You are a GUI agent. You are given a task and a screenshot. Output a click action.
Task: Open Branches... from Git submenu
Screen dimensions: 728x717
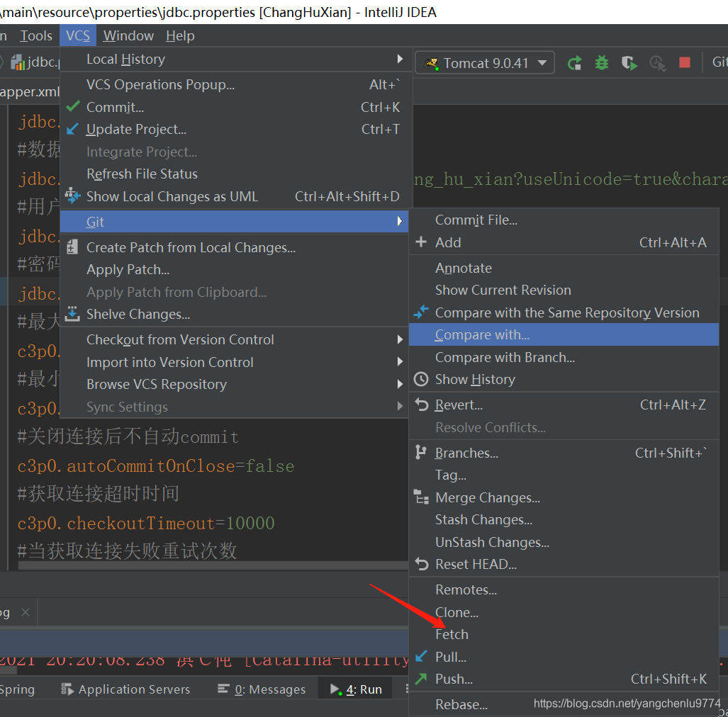[564, 453]
